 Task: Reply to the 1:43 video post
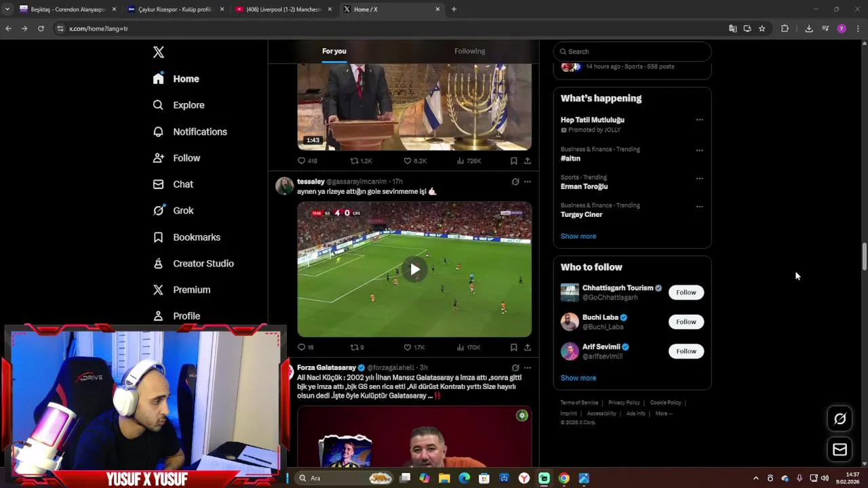coord(307,161)
